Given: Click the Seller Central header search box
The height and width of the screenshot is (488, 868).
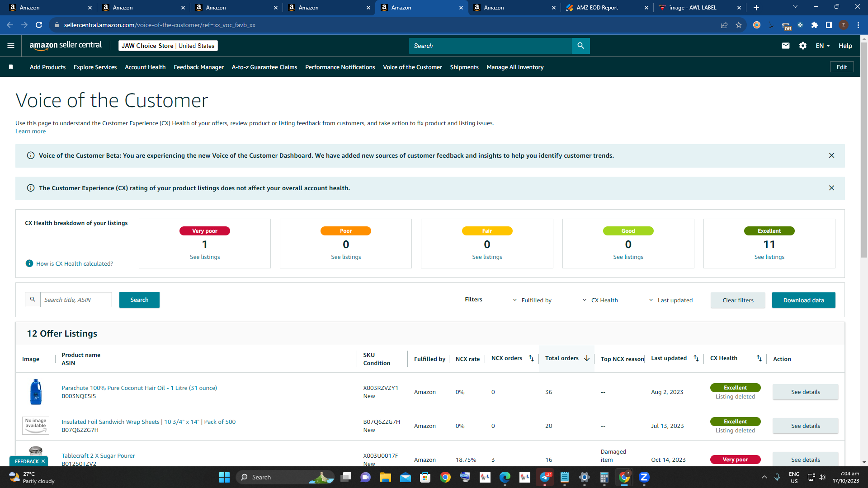Looking at the screenshot, I should point(491,46).
